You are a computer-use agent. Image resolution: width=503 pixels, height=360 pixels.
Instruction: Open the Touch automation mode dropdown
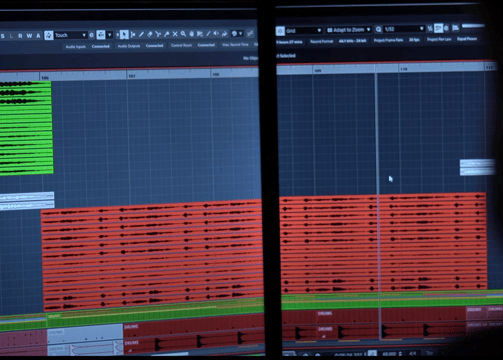pyautogui.click(x=70, y=35)
